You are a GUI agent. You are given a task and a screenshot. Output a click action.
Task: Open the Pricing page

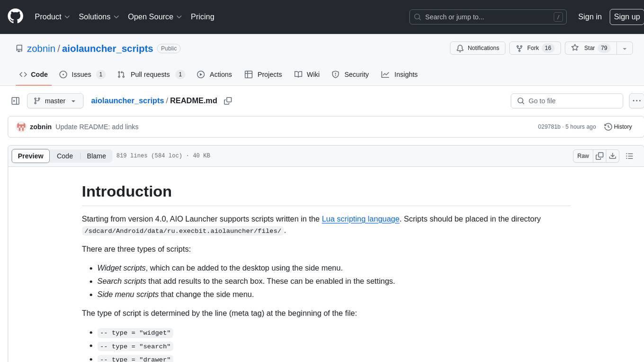pos(202,17)
